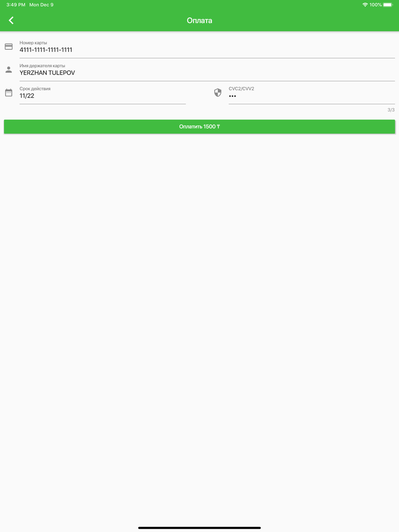Tap the home indicator bar
This screenshot has width=399, height=532.
tap(199, 528)
